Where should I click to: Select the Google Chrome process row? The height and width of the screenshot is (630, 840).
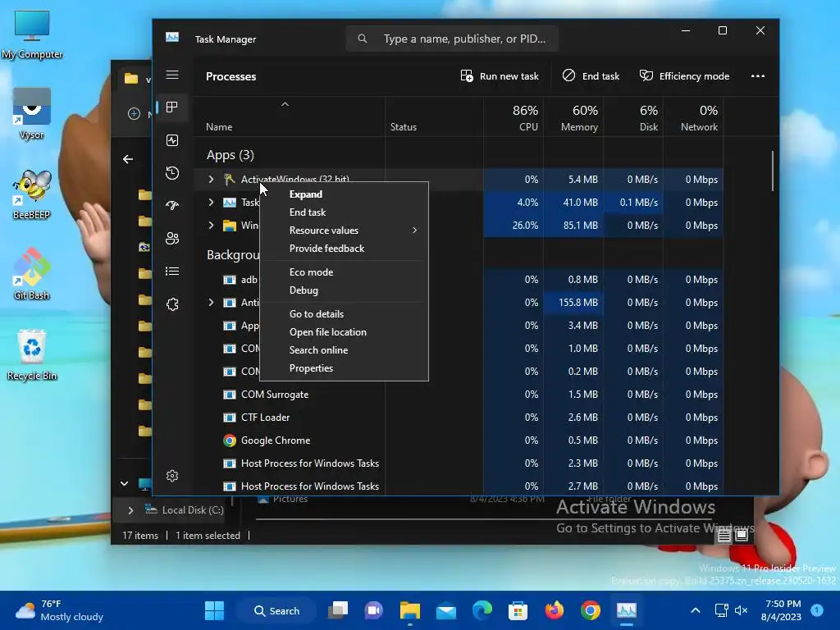[458, 441]
